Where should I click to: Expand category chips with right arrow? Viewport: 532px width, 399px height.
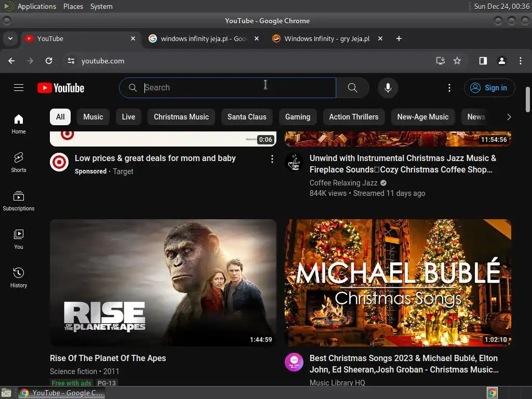[x=509, y=117]
